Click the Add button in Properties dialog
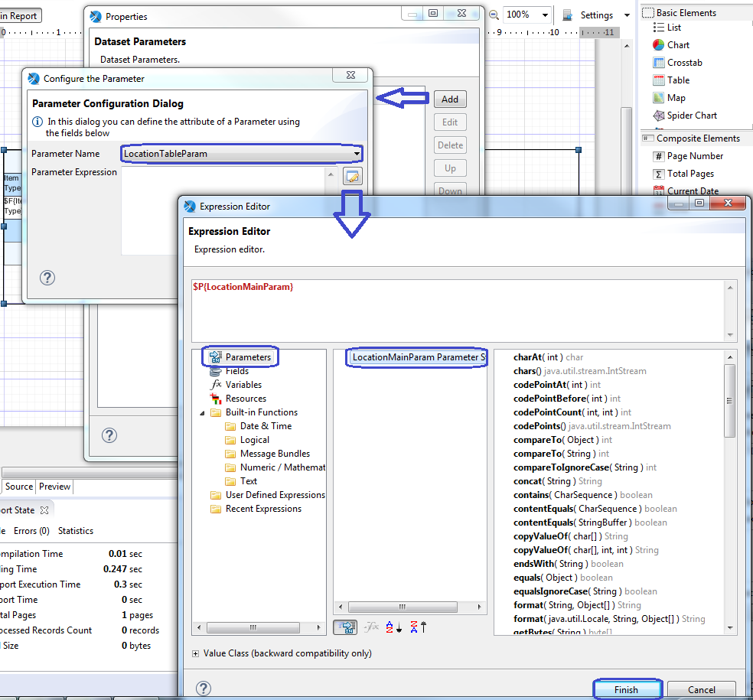 [450, 99]
